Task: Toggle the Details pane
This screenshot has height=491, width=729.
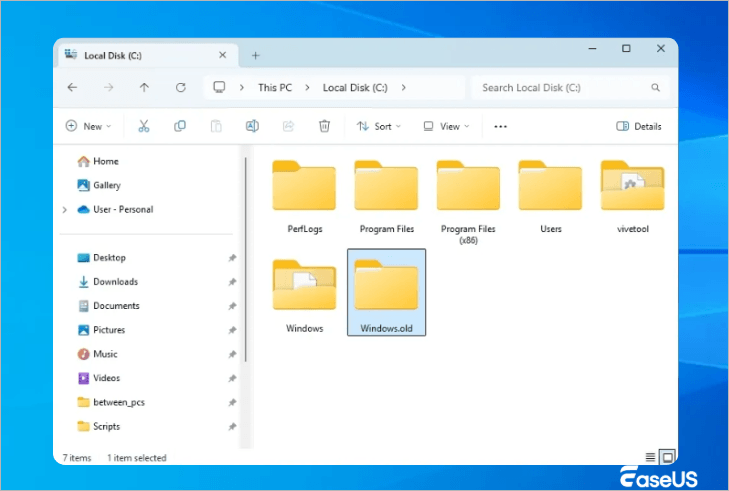Action: pyautogui.click(x=639, y=126)
